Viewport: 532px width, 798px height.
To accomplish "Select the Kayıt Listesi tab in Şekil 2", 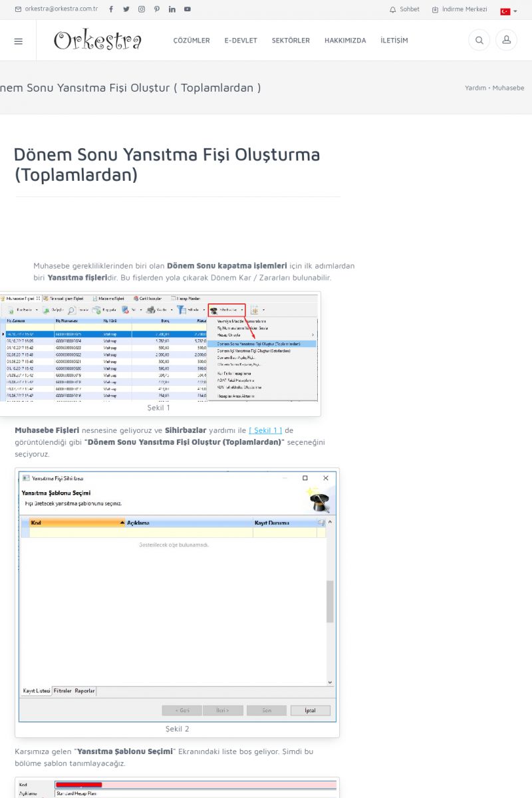I will point(37,691).
